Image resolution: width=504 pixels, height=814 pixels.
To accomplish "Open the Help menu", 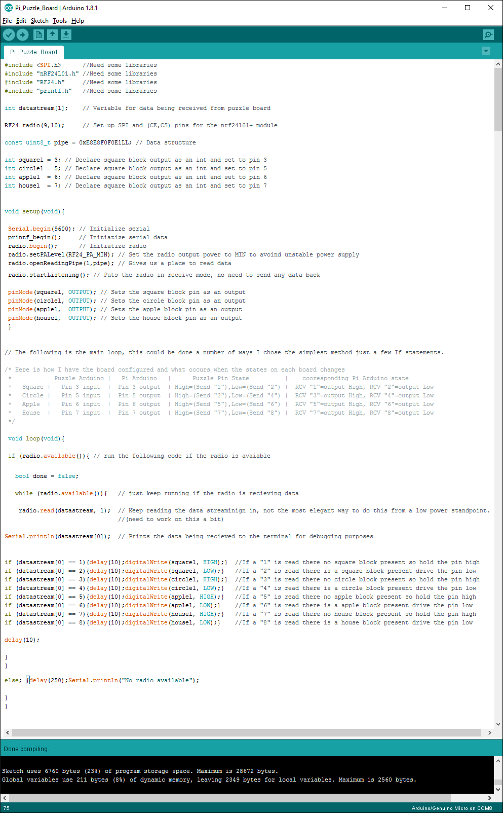I will [77, 21].
